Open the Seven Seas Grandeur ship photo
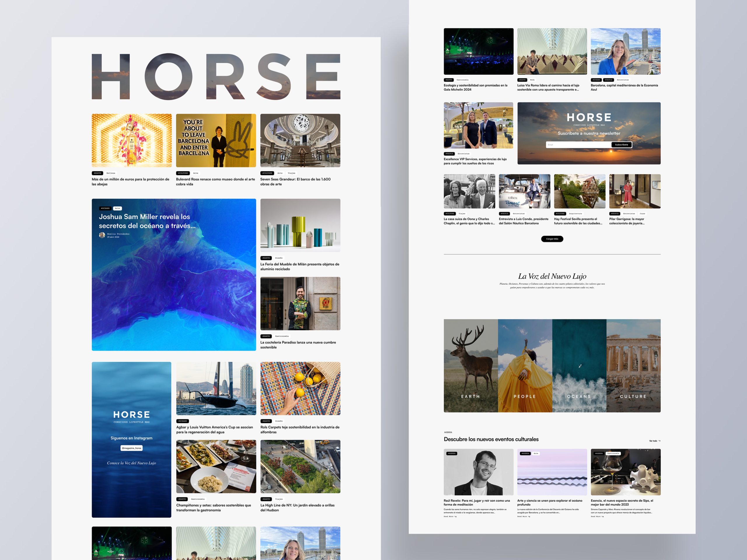Image resolution: width=747 pixels, height=560 pixels. click(x=300, y=140)
